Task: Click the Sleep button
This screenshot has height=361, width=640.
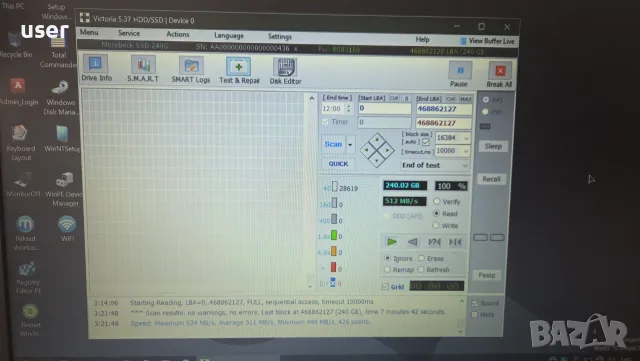Action: click(493, 146)
